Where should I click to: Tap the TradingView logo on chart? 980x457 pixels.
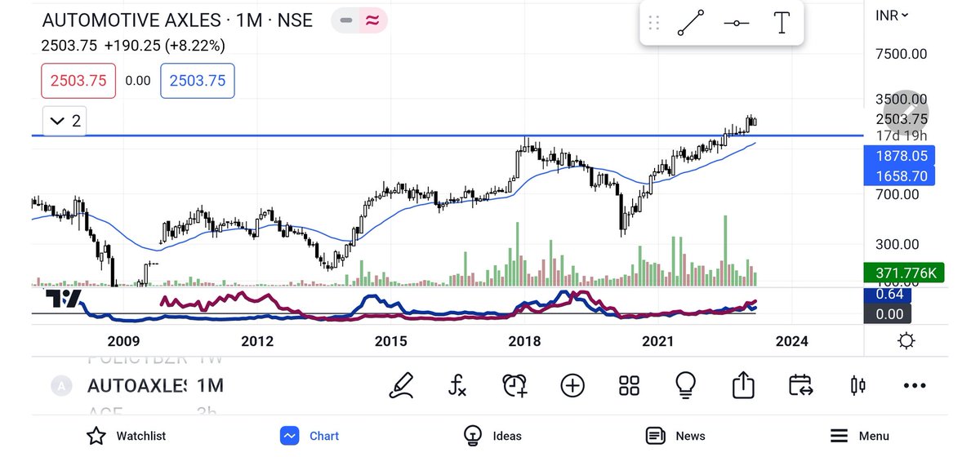click(x=63, y=298)
